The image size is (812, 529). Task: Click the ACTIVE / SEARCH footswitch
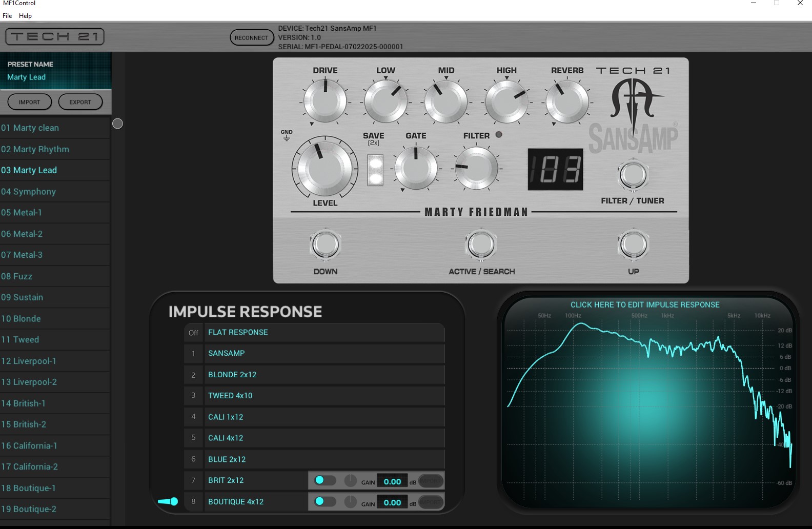(481, 245)
